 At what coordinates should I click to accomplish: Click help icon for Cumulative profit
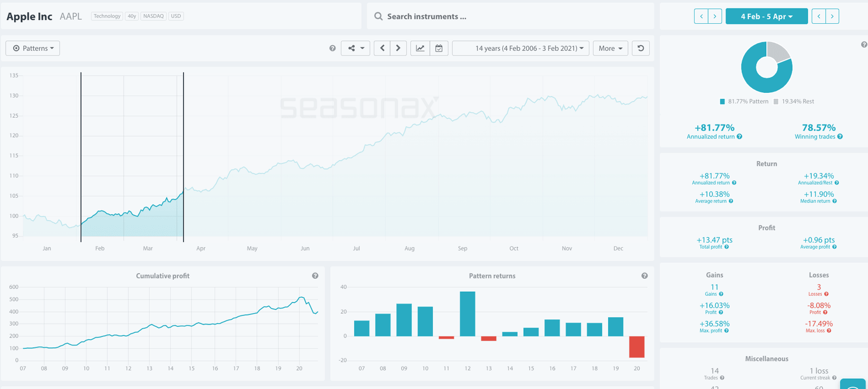[315, 276]
